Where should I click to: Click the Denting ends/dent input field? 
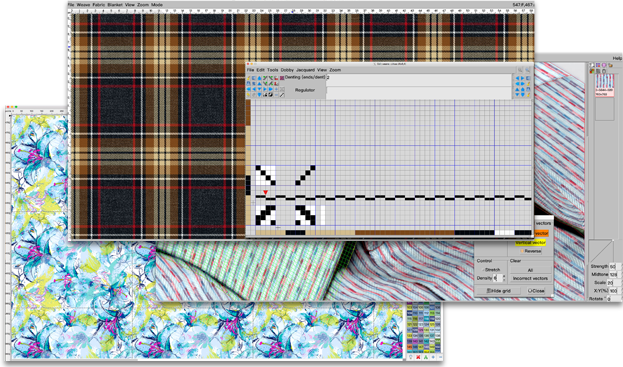419,78
